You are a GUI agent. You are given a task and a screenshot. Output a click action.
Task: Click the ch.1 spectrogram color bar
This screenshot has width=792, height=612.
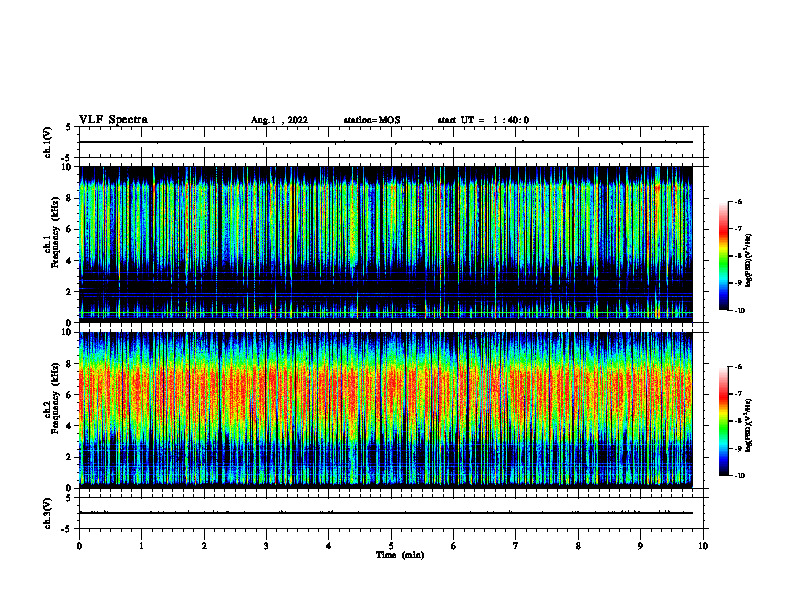click(x=724, y=256)
